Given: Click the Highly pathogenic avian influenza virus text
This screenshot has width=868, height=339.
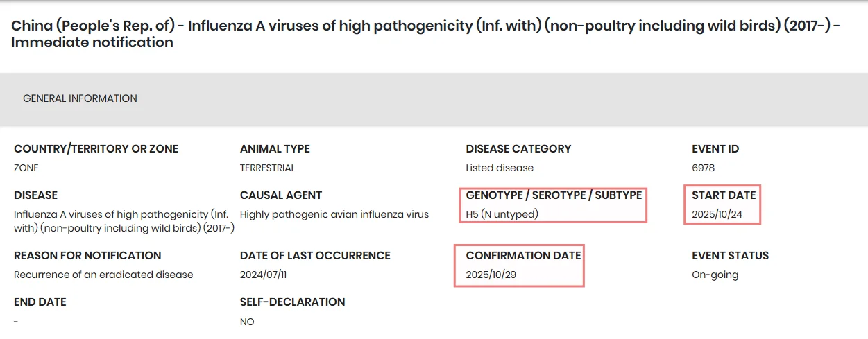Looking at the screenshot, I should point(334,214).
